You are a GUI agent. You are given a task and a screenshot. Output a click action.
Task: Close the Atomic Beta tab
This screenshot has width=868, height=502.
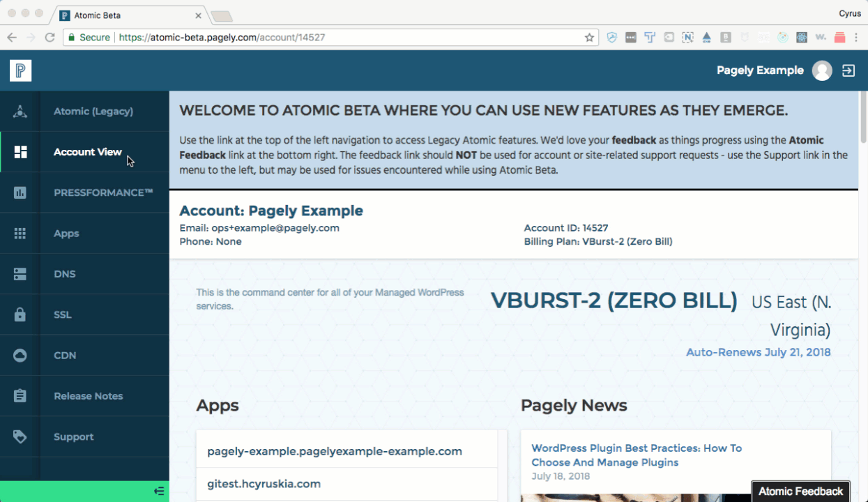[199, 15]
